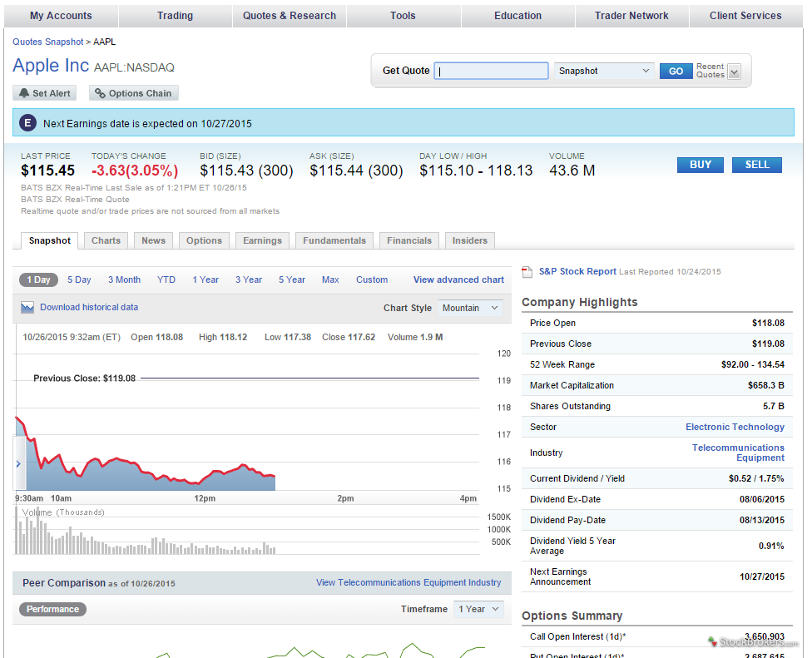Image resolution: width=812 pixels, height=658 pixels.
Task: Click the chart icon beside Download historical data
Action: [x=27, y=308]
